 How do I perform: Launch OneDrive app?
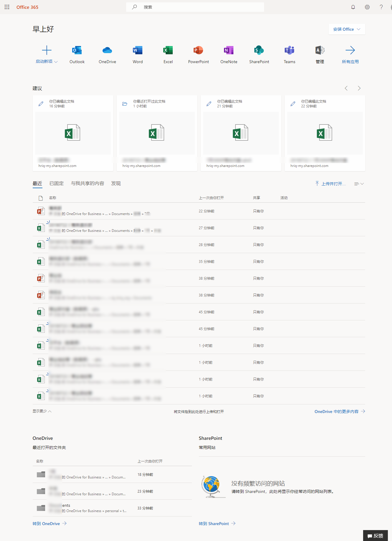tap(107, 55)
